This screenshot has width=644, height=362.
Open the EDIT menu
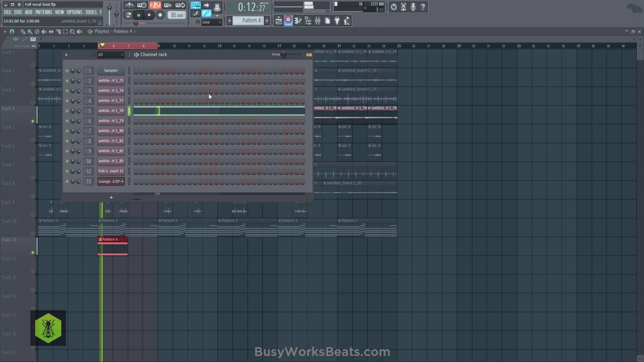click(x=18, y=12)
